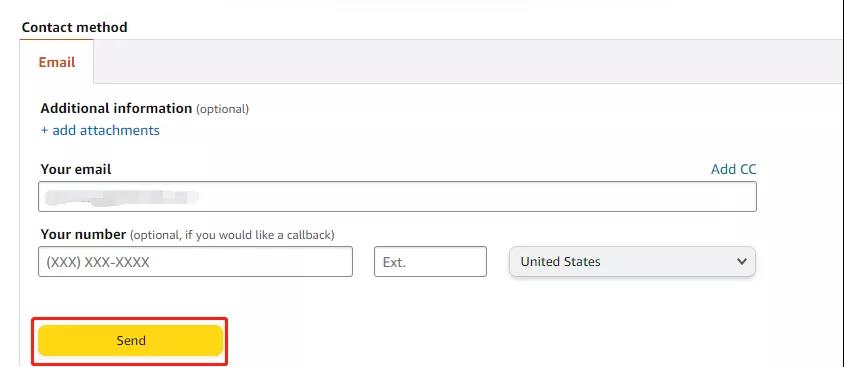Open the United States country dropdown
844x367 pixels.
pos(632,262)
